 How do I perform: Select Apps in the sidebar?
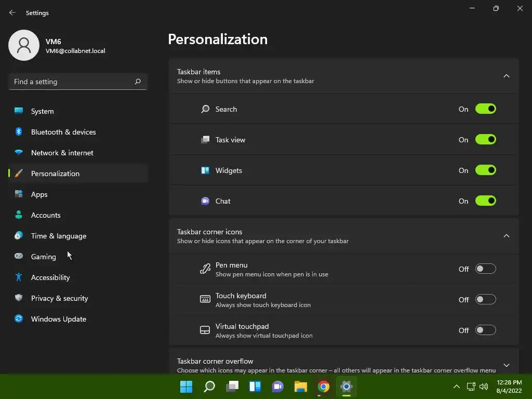pyautogui.click(x=78, y=194)
